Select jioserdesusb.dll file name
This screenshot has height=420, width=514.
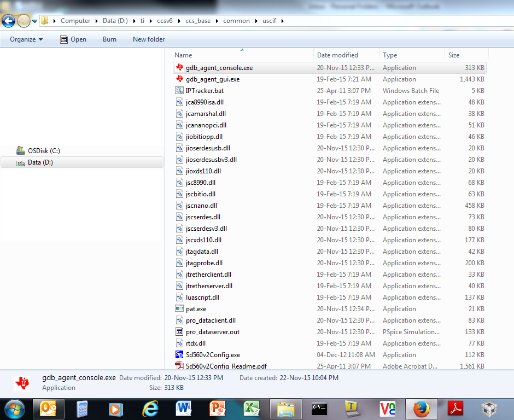[x=208, y=148]
